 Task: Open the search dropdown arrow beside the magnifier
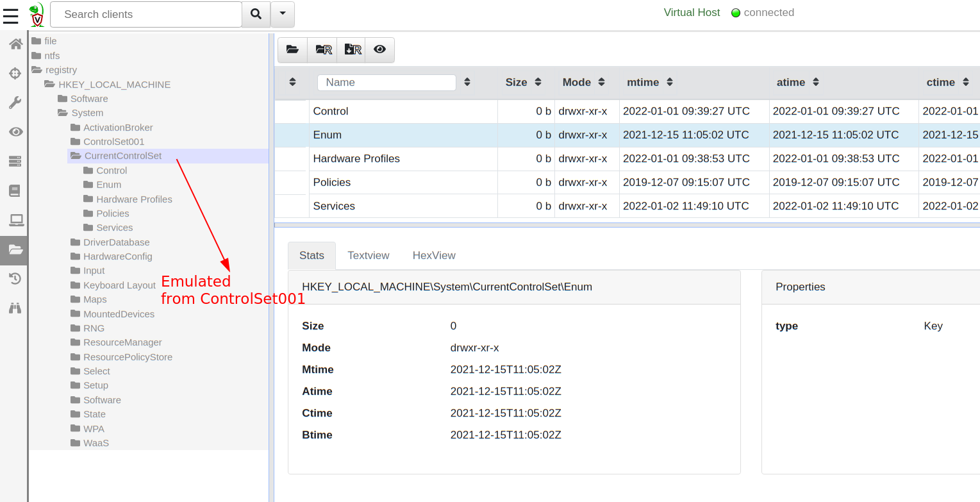coord(282,14)
